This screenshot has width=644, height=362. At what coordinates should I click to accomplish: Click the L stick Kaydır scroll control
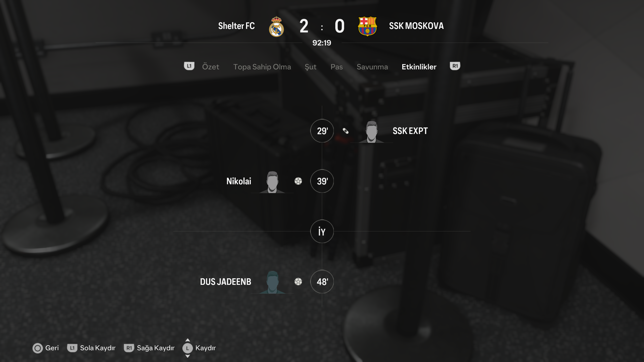[188, 348]
